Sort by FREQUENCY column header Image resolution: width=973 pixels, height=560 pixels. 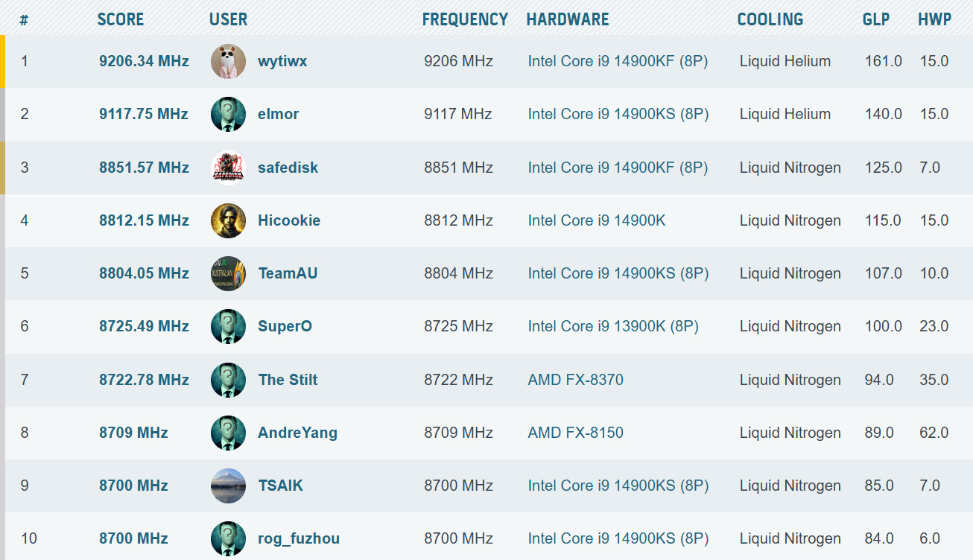point(465,19)
